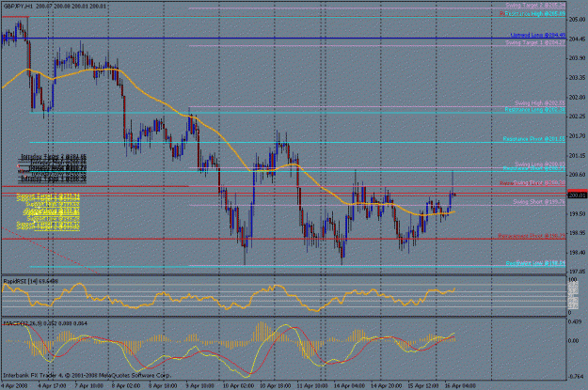
Task: Click the MACD scale value 0.439
Action: tap(575, 321)
